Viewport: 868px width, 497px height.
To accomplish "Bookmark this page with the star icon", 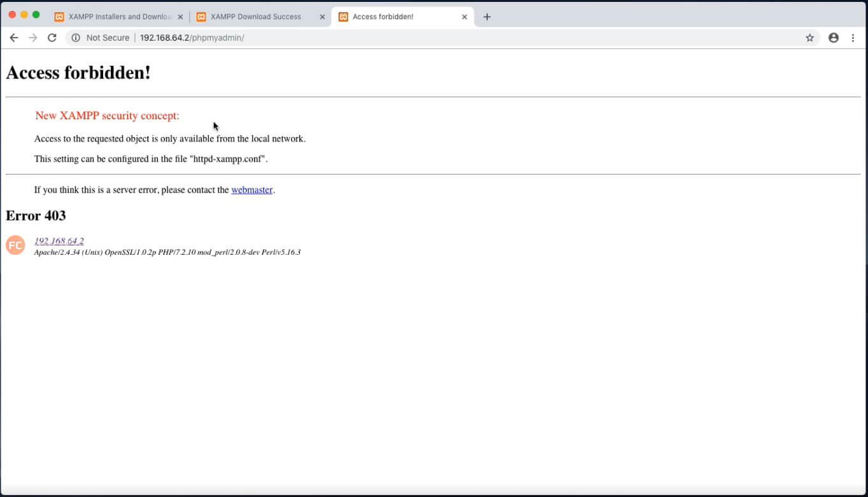I will pos(810,38).
